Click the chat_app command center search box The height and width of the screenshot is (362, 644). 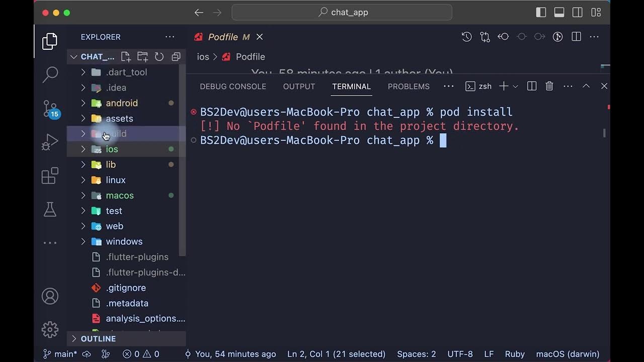click(x=342, y=13)
